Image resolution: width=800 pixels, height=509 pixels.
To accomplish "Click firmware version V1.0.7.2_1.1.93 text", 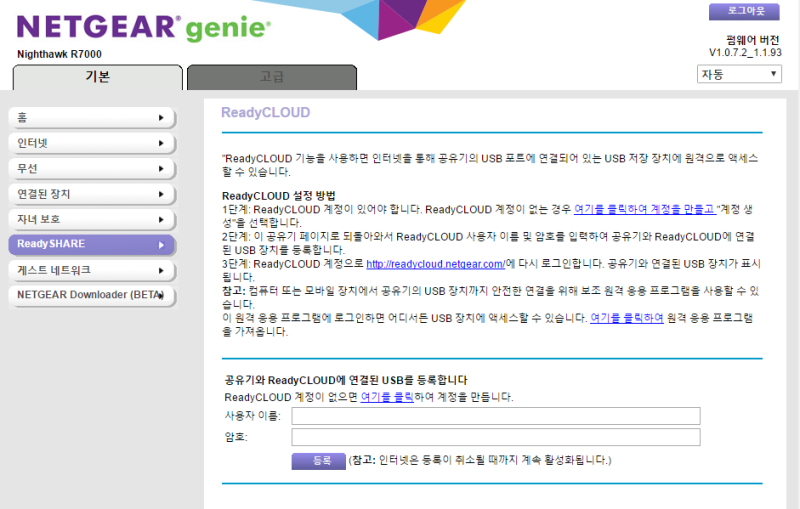I will 745,53.
